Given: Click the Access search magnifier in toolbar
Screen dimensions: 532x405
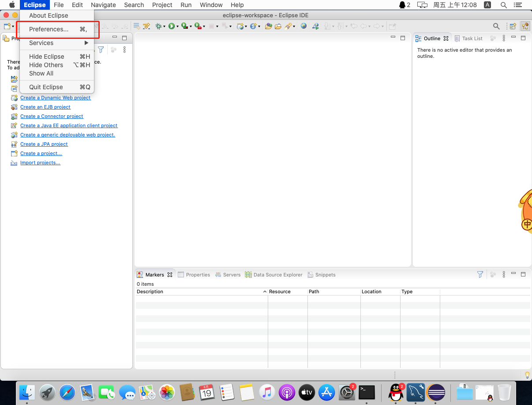Looking at the screenshot, I should 496,26.
